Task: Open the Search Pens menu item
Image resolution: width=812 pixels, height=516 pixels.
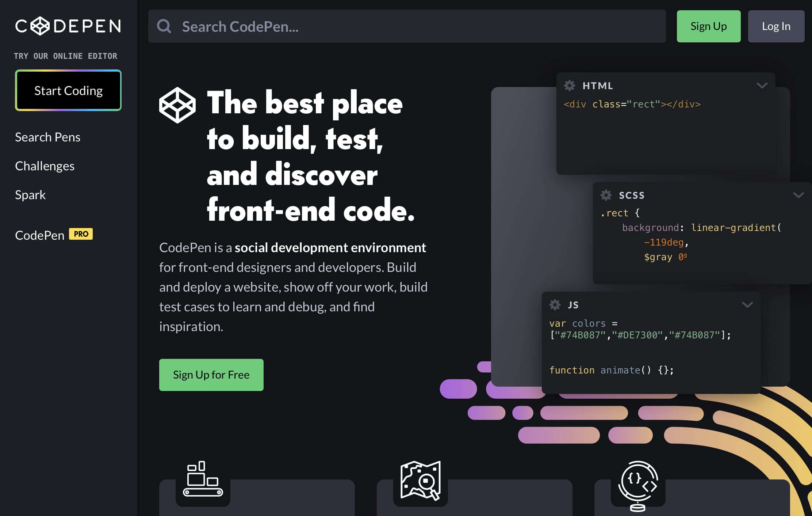Action: click(47, 137)
